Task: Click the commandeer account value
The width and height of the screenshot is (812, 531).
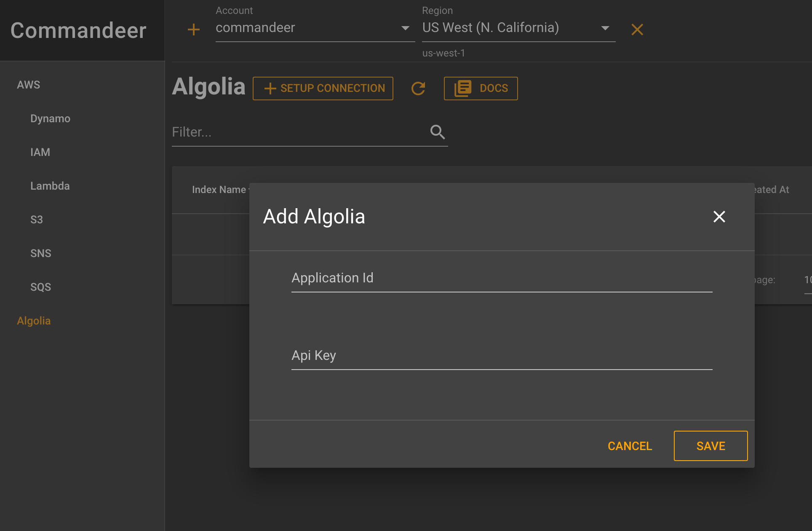Action: point(255,28)
